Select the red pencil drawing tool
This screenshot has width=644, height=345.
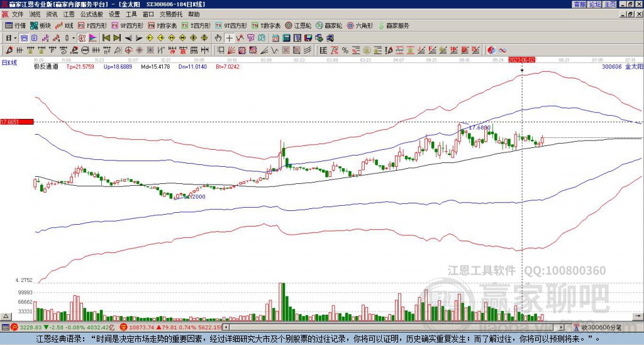(9, 50)
